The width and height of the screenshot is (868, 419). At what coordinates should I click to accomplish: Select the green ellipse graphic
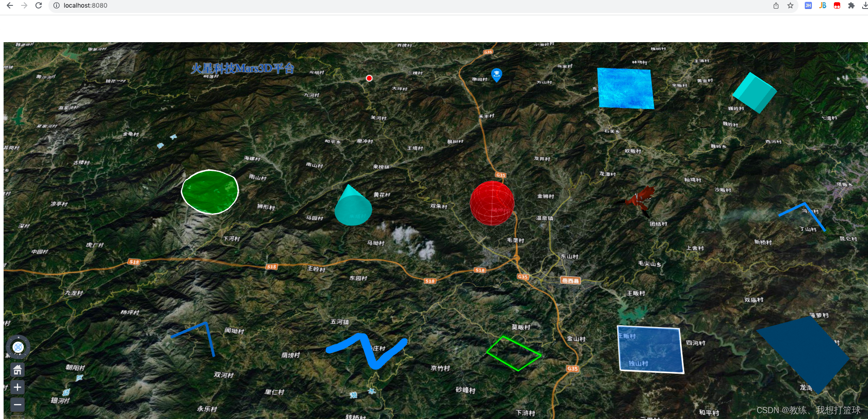tap(210, 192)
